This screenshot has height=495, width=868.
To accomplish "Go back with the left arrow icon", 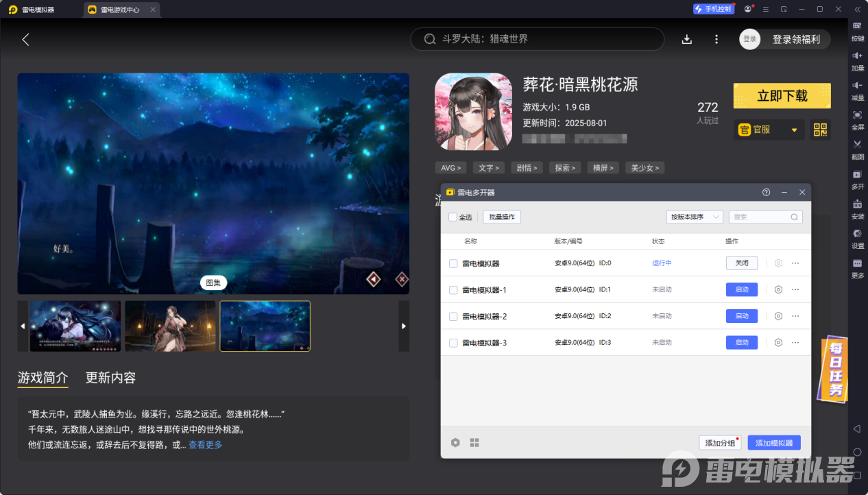I will [25, 39].
